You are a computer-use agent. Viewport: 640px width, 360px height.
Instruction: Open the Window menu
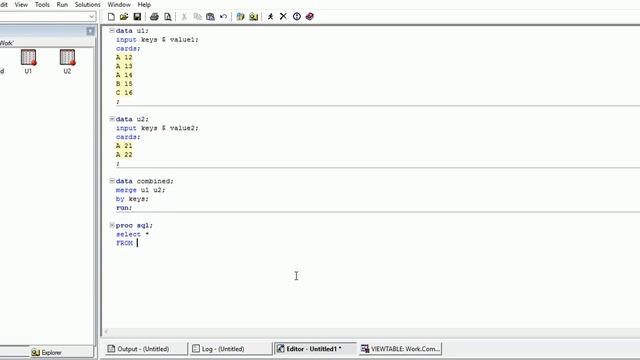(119, 4)
